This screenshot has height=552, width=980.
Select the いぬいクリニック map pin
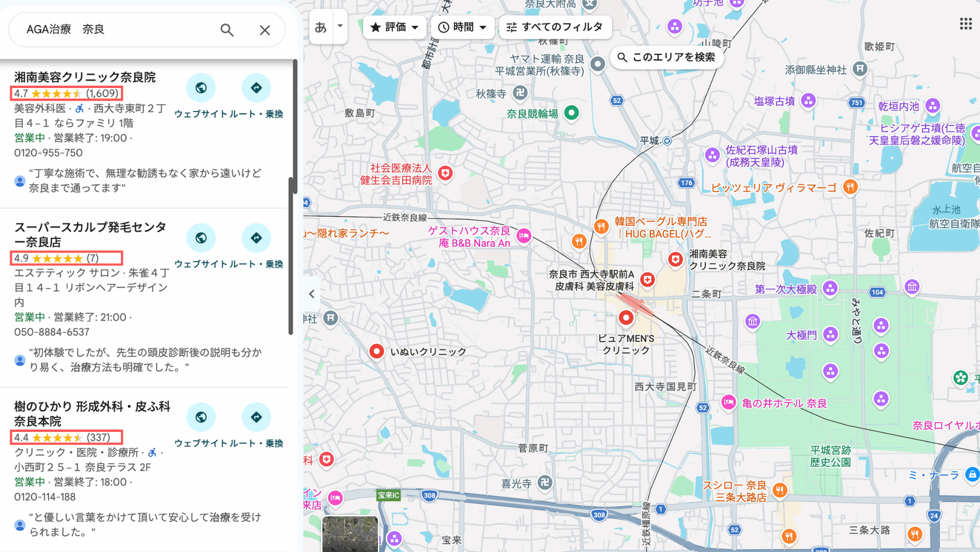[377, 352]
